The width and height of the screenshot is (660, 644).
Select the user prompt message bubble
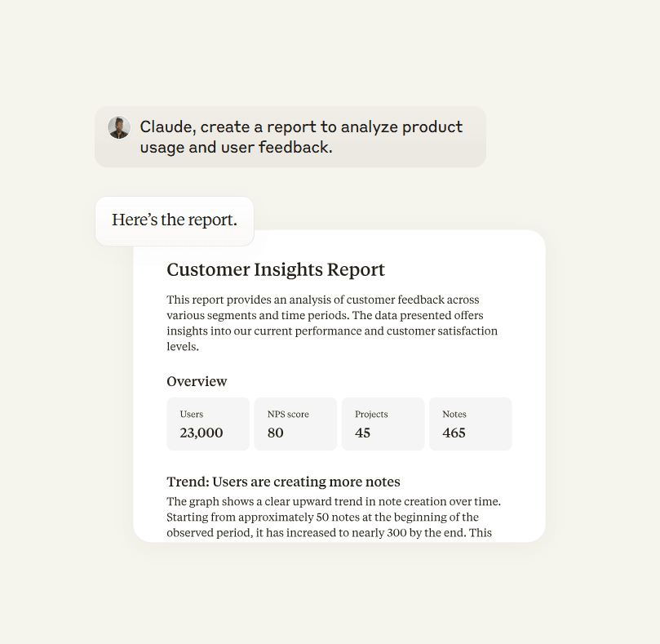[290, 137]
